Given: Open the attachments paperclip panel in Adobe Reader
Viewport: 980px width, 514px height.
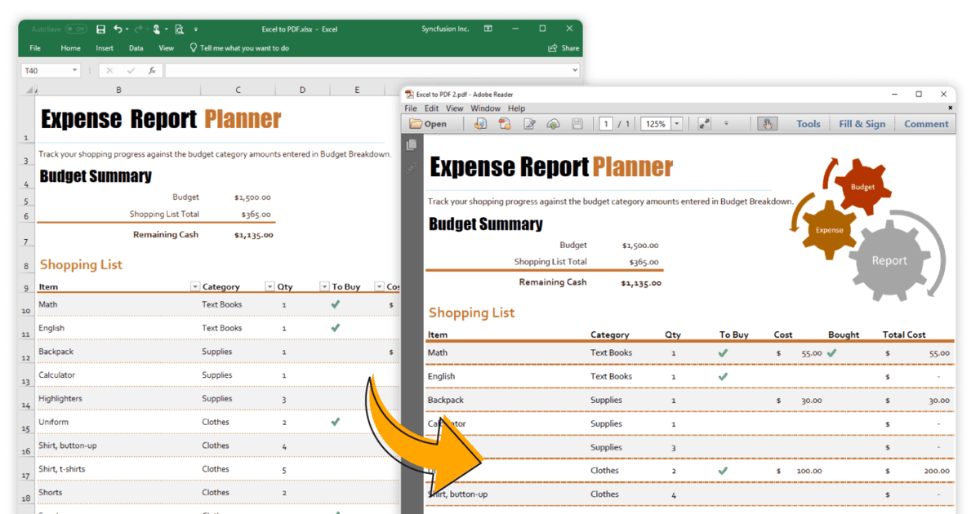Looking at the screenshot, I should (x=412, y=168).
